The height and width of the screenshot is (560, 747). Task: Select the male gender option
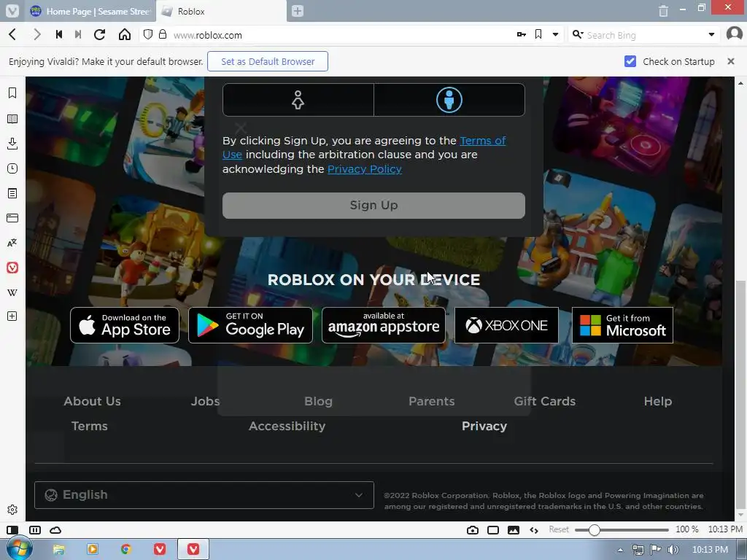[449, 100]
